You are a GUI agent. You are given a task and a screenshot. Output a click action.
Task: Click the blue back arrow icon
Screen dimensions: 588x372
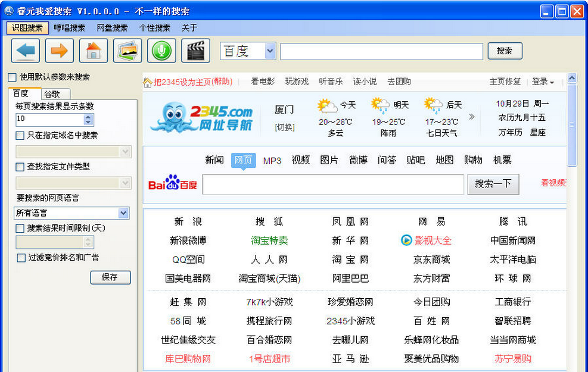(26, 51)
